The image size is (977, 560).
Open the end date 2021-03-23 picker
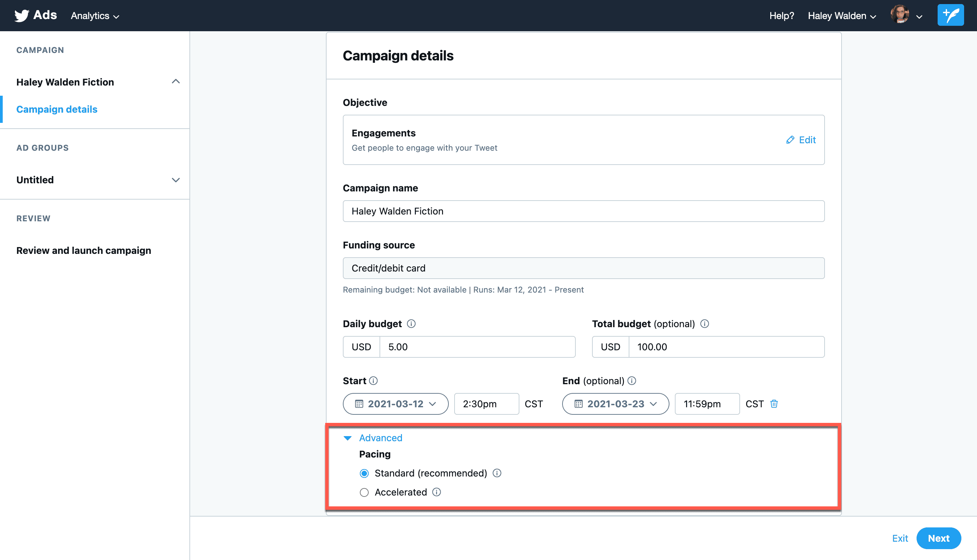click(x=615, y=404)
